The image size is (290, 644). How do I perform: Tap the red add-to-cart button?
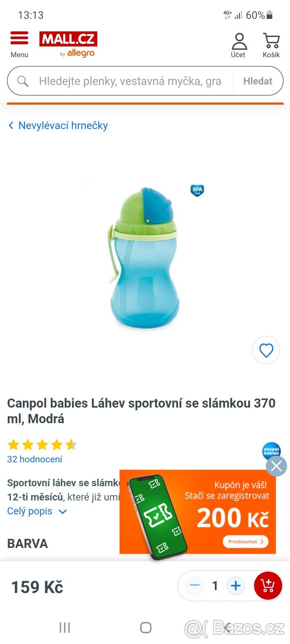coord(267,586)
